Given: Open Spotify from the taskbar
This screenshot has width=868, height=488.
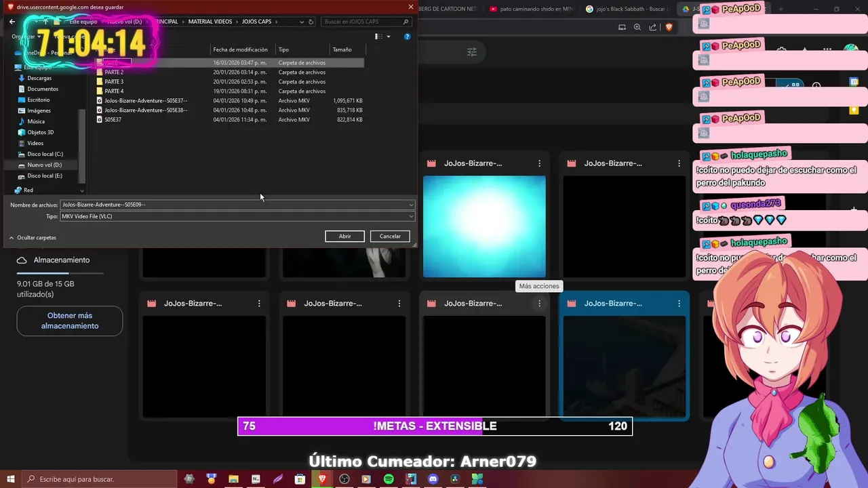Looking at the screenshot, I should click(389, 479).
